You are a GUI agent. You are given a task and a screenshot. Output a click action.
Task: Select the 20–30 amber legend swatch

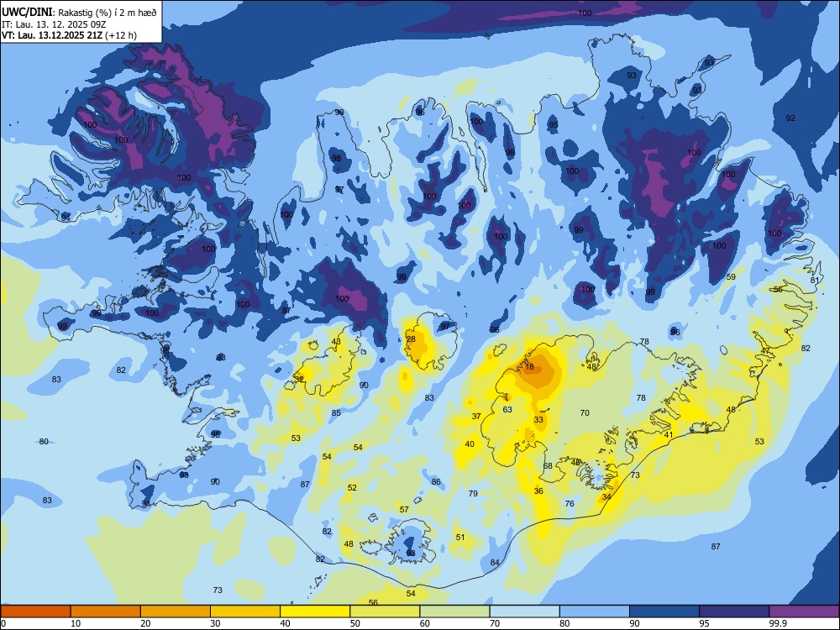click(x=176, y=612)
